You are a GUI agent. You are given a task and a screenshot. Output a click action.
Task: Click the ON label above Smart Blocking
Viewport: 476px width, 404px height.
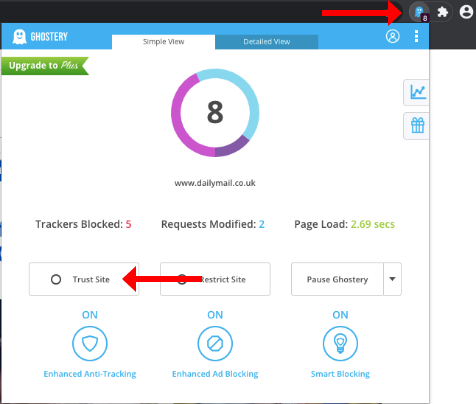[340, 315]
